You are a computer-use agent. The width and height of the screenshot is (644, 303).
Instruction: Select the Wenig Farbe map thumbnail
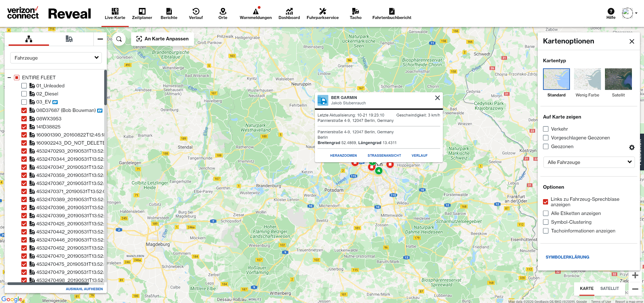coord(587,79)
